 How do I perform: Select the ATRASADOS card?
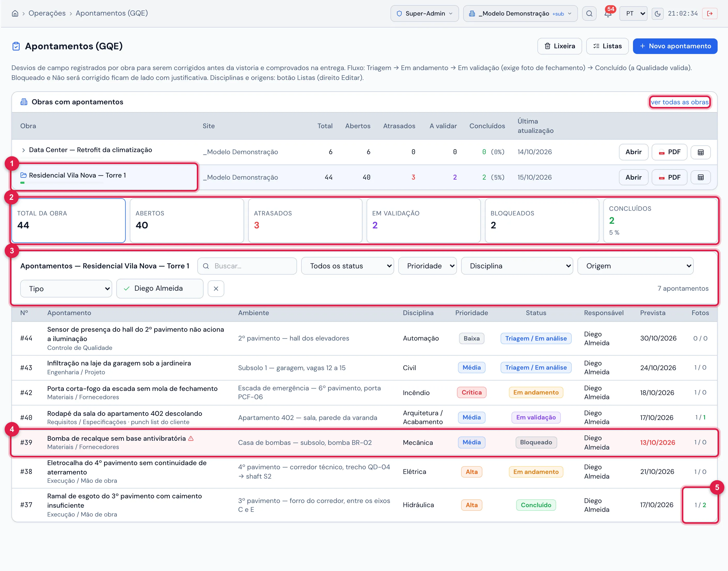(305, 221)
